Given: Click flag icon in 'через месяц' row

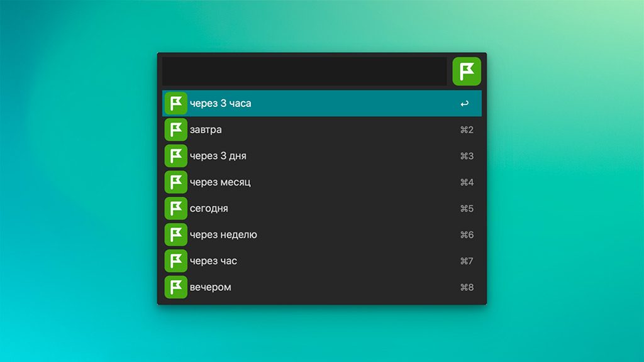Looking at the screenshot, I should click(x=176, y=182).
